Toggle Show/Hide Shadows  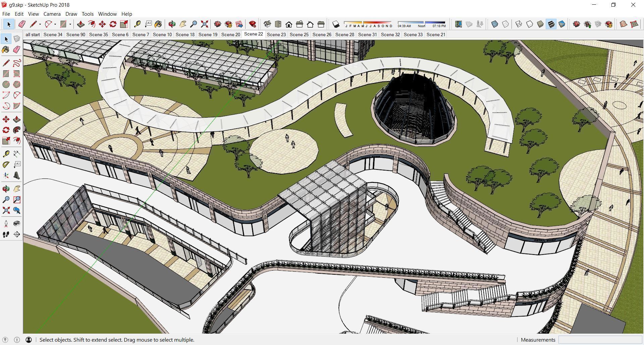336,24
